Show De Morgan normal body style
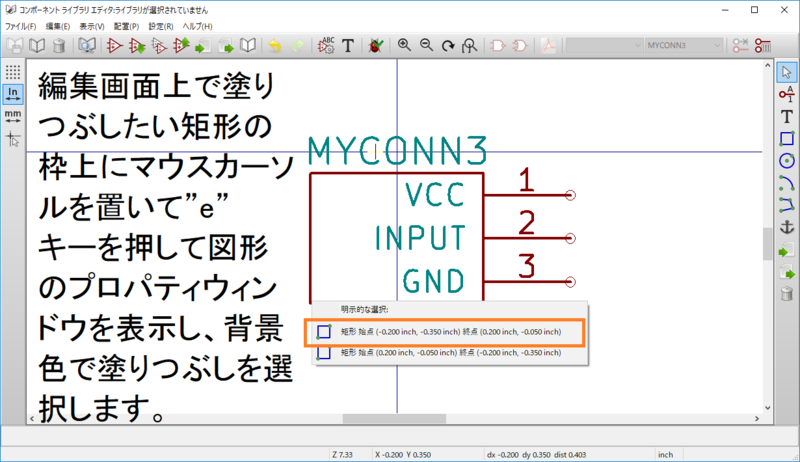Screen dimensions: 800x462 497,46
